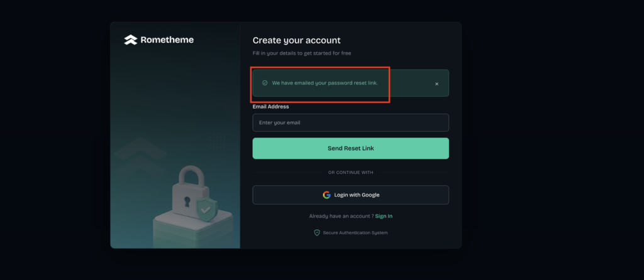This screenshot has height=280, width=644.
Task: Choose Login with Google
Action: coord(350,195)
